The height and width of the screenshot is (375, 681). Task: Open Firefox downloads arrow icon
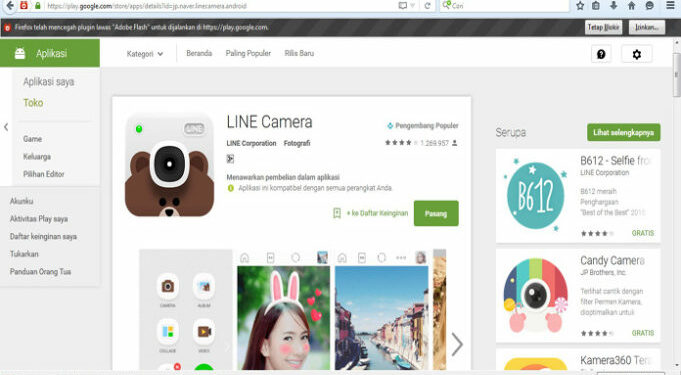click(614, 6)
